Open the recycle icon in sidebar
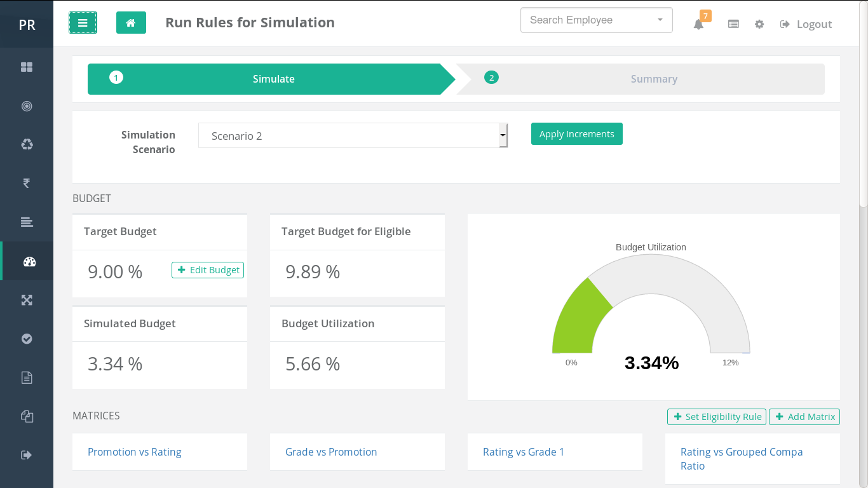 (27, 145)
